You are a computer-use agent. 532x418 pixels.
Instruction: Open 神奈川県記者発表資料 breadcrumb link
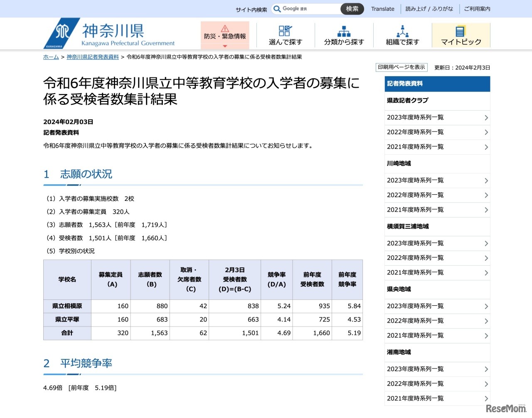coord(93,57)
